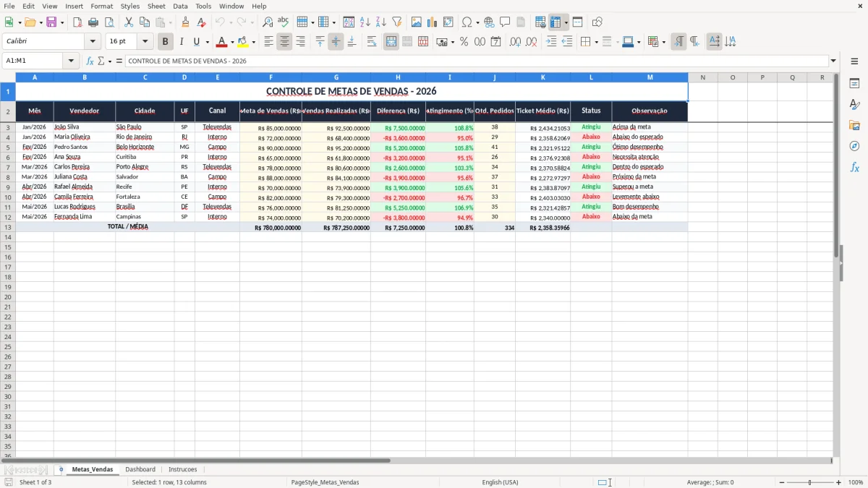Click the Copy icon

(145, 22)
